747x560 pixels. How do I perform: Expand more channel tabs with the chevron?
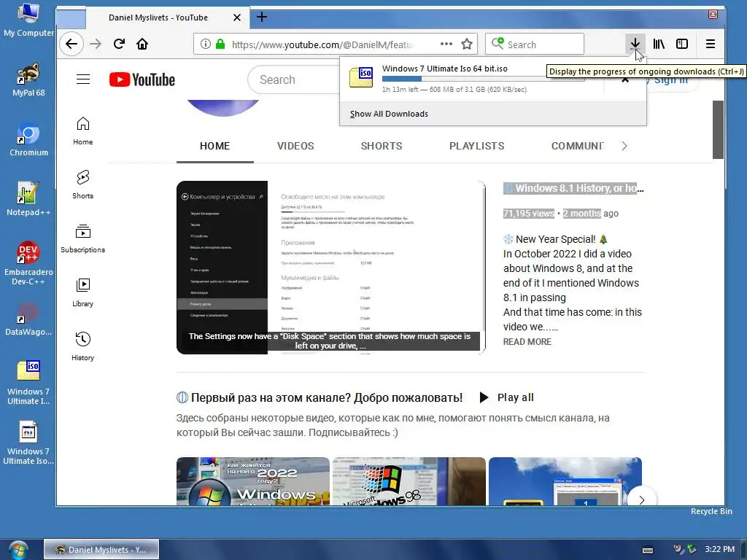(x=624, y=146)
